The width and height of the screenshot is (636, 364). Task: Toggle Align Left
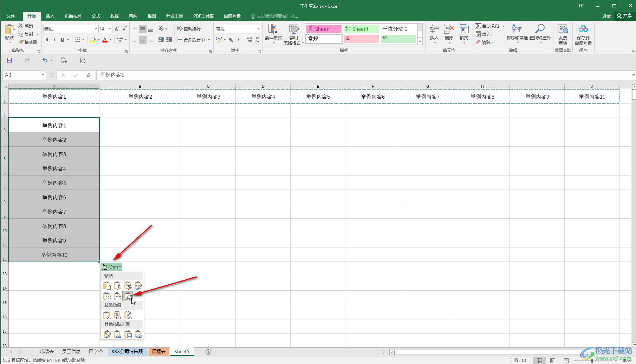(x=135, y=40)
